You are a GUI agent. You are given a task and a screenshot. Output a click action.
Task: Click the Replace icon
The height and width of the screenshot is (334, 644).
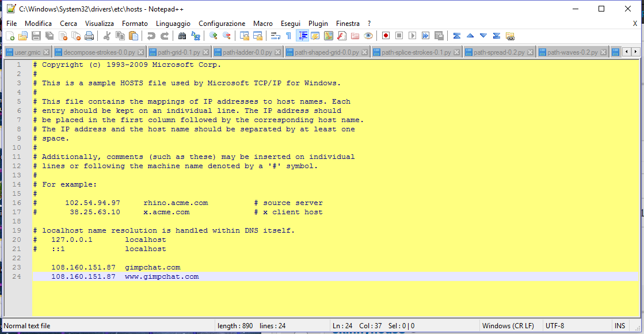pos(196,36)
